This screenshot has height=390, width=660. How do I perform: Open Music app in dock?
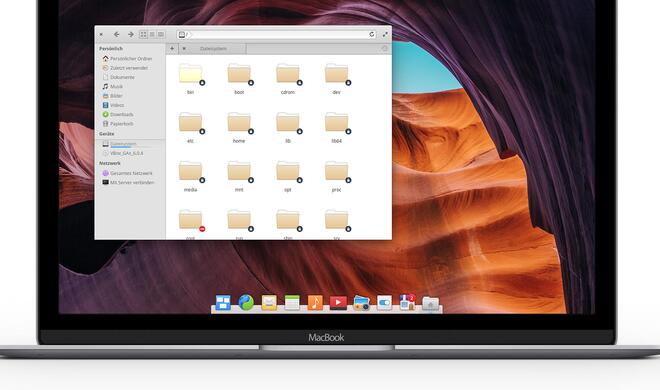tap(315, 302)
